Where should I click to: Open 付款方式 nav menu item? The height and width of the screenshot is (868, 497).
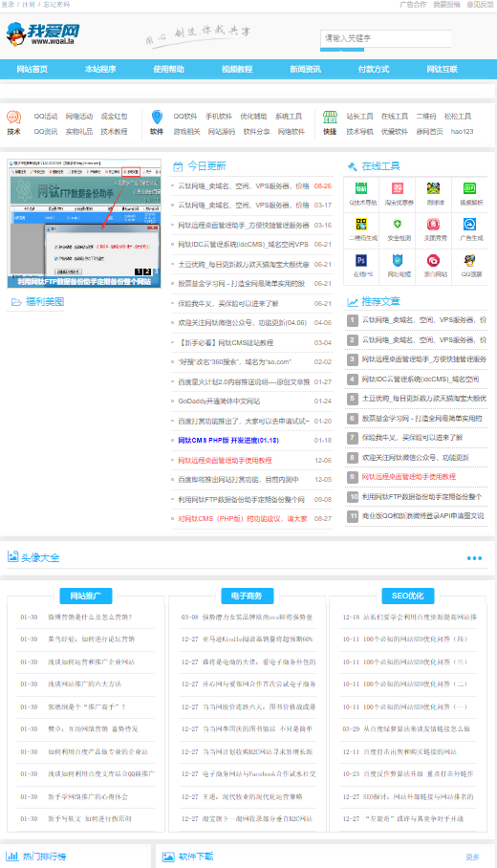coord(374,69)
